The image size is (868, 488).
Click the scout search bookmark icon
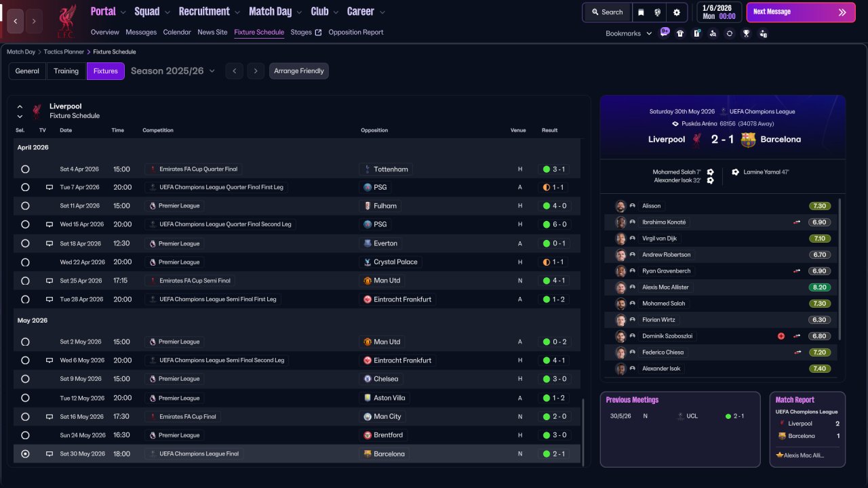click(713, 33)
